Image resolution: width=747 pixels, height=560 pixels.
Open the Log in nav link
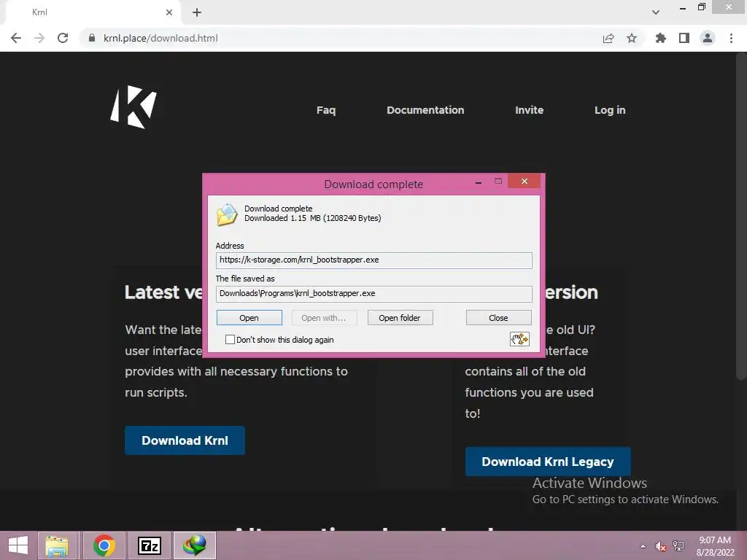pos(610,110)
